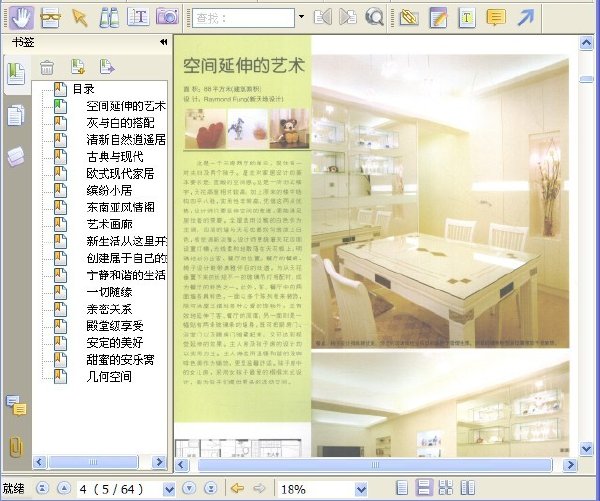The width and height of the screenshot is (600, 501).
Task: Switch to facing pages layout
Action: click(x=468, y=488)
